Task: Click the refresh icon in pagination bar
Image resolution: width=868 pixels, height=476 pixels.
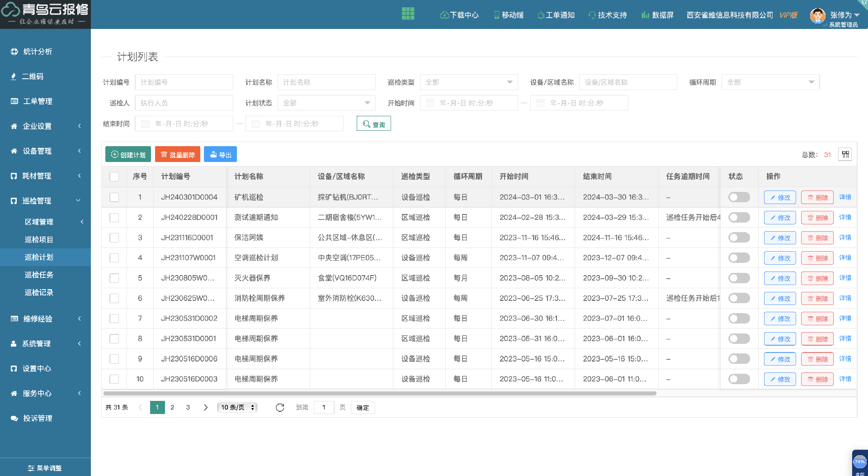Action: pos(280,408)
